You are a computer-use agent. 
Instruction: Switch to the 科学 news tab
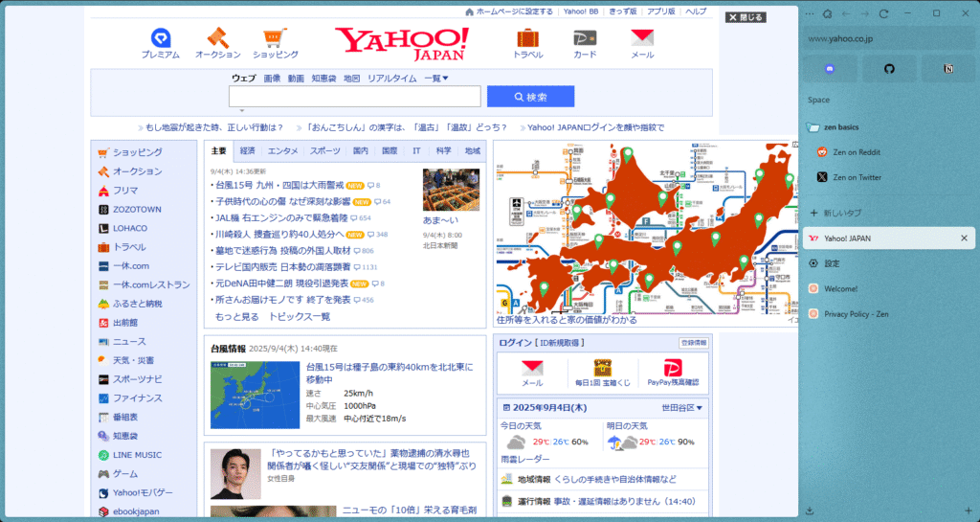coord(444,150)
